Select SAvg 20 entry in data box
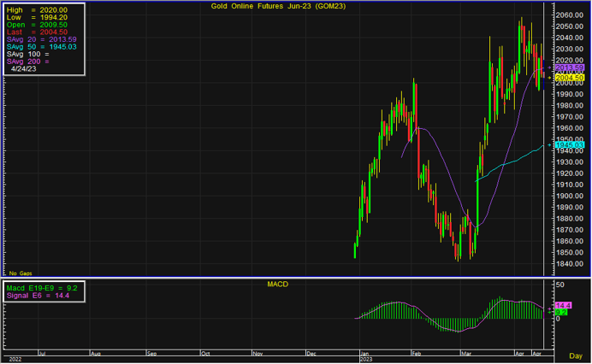This screenshot has height=364, width=592. pos(43,37)
